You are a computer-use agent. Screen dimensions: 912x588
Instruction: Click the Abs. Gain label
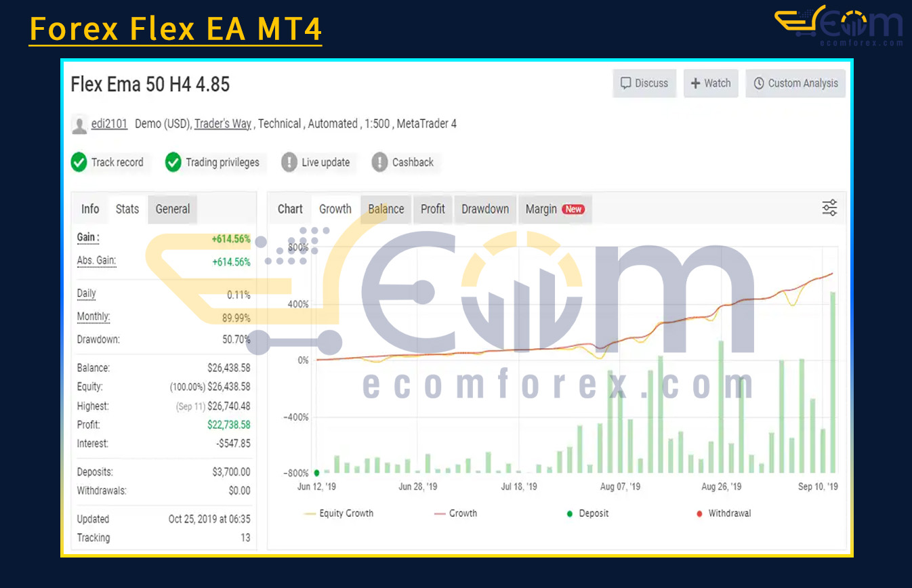[96, 261]
